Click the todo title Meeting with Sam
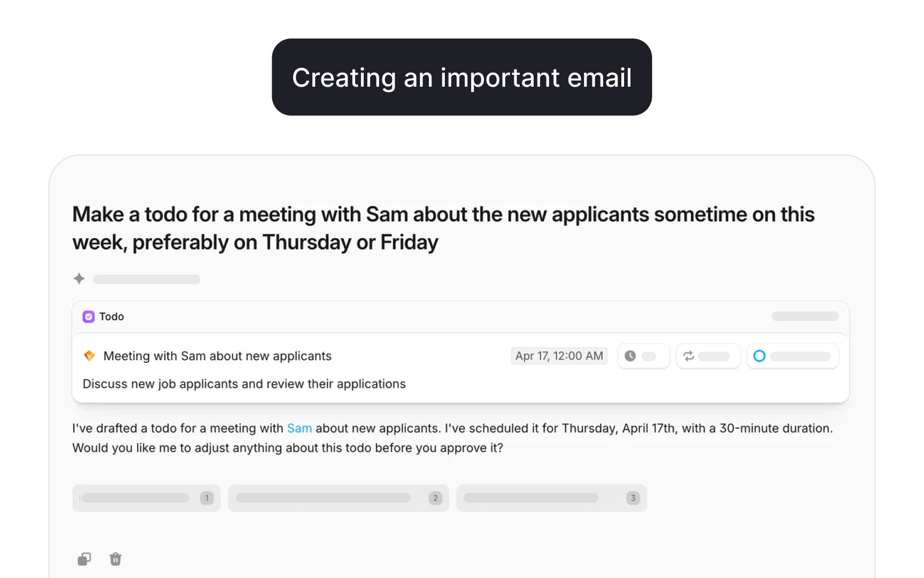Image resolution: width=924 pixels, height=578 pixels. point(218,356)
